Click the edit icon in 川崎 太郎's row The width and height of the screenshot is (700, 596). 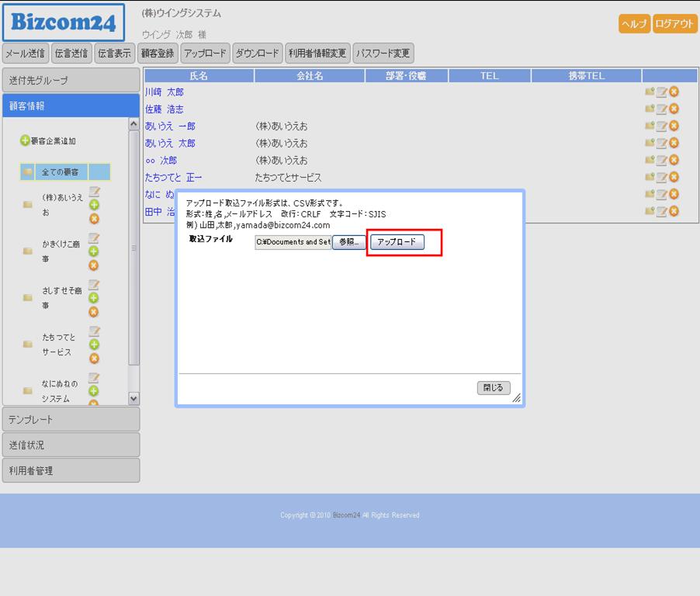coord(661,92)
